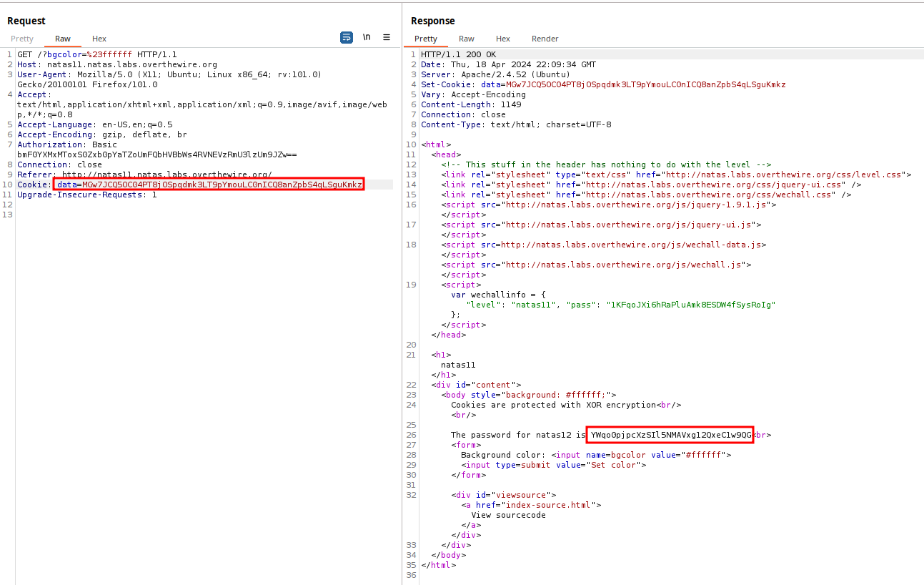Click the Host header in the request
This screenshot has height=585, width=924.
pos(117,64)
